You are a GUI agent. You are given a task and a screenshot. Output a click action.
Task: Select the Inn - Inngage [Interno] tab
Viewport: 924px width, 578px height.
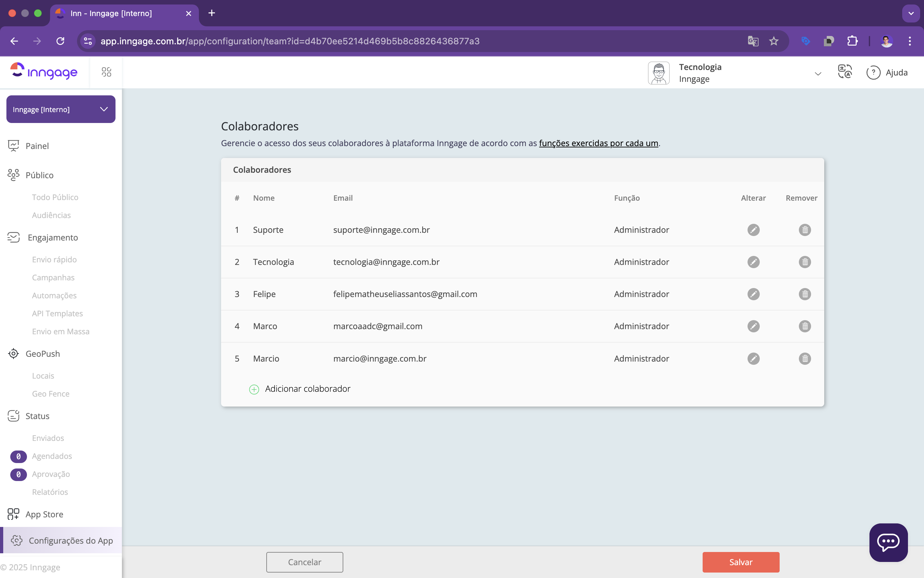coord(124,13)
